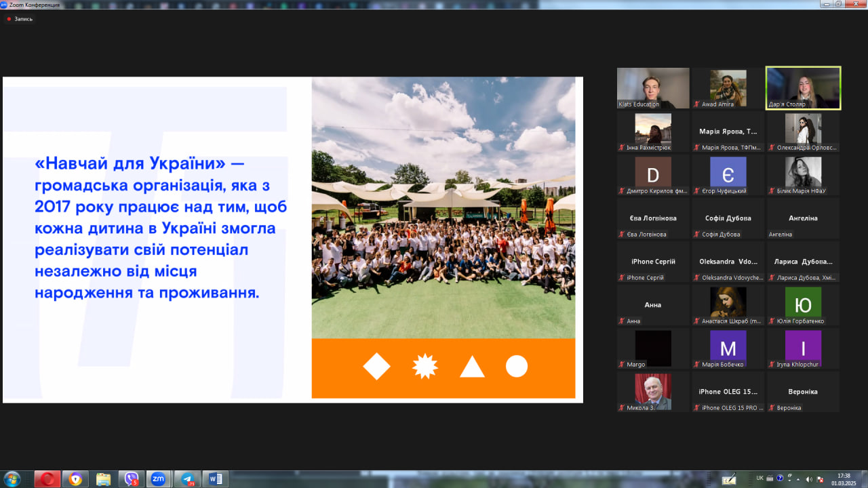868x488 pixels.
Task: Open Microsoft Word from the taskbar
Action: (215, 479)
